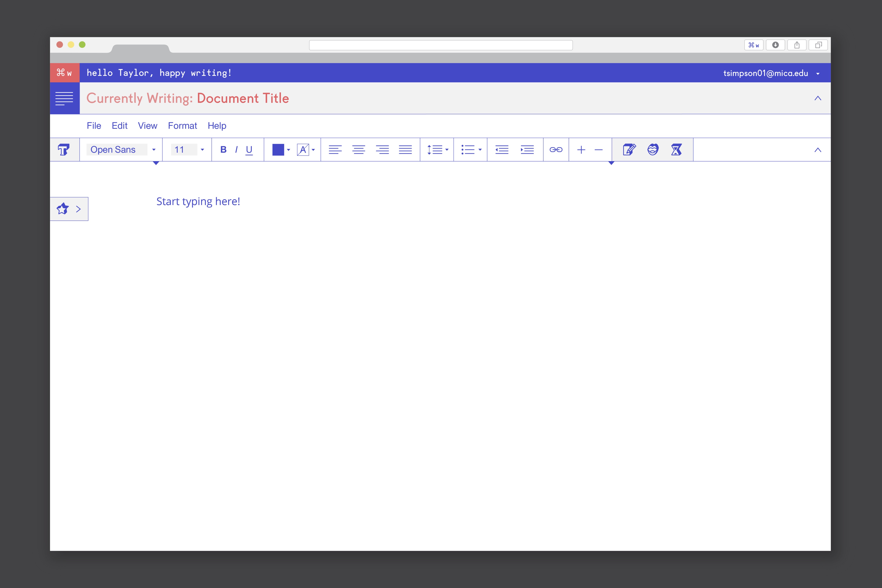Click the blue text color swatch

click(x=278, y=150)
